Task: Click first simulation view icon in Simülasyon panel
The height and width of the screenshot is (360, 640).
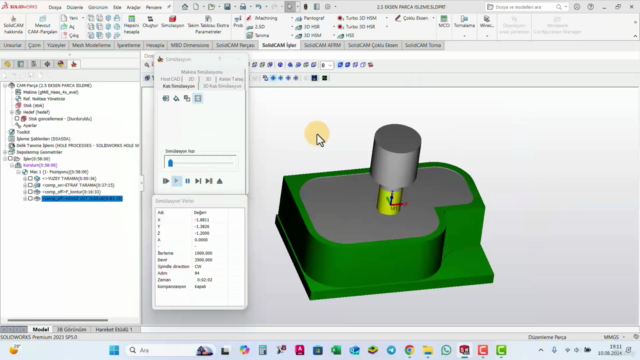Action: [166, 98]
